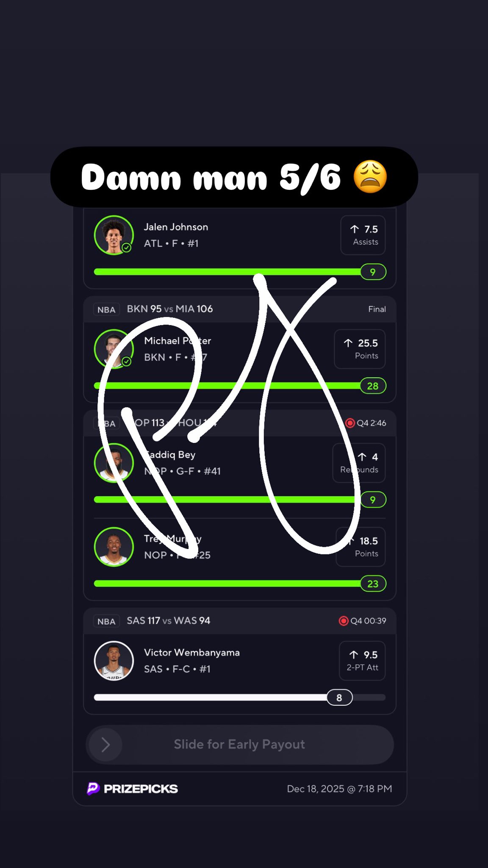Tap Michael Porter's player avatar
This screenshot has width=488, height=868.
pyautogui.click(x=114, y=349)
